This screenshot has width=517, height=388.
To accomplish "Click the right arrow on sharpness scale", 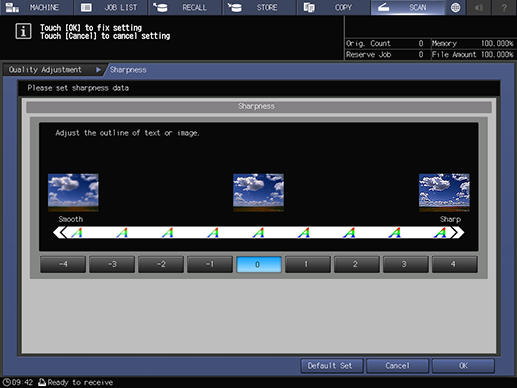I will (457, 232).
